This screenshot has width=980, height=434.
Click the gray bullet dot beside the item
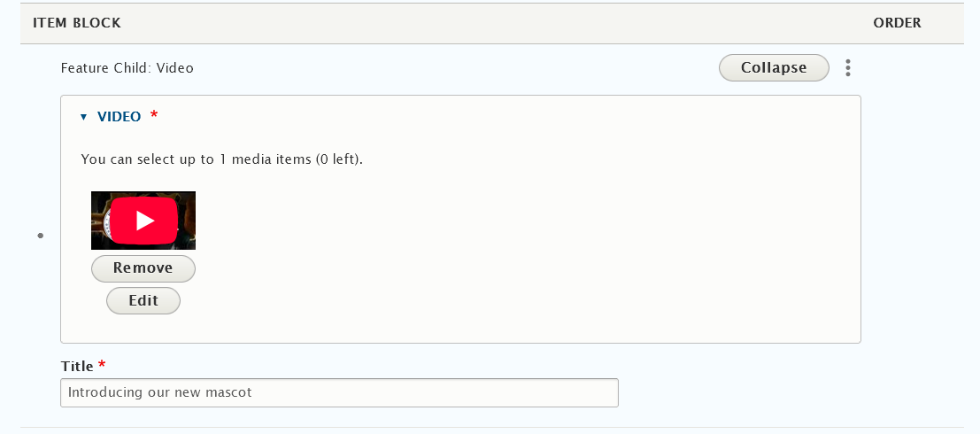point(41,236)
